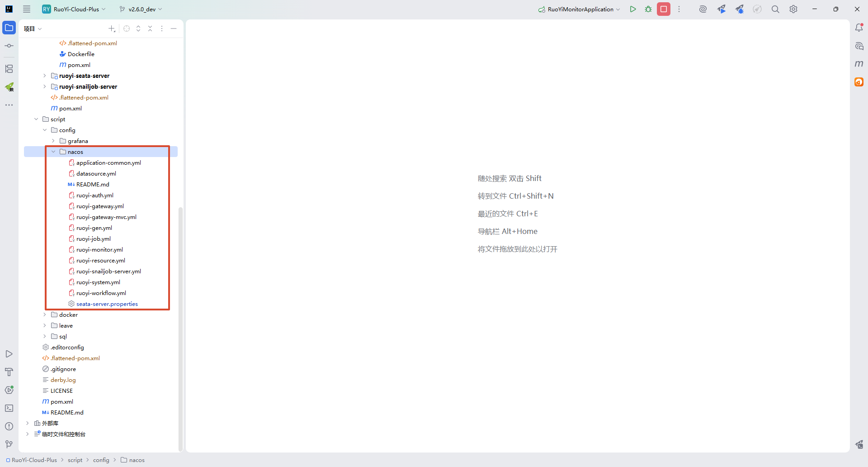The image size is (868, 467).
Task: Collapse the nacos folder
Action: (x=53, y=152)
